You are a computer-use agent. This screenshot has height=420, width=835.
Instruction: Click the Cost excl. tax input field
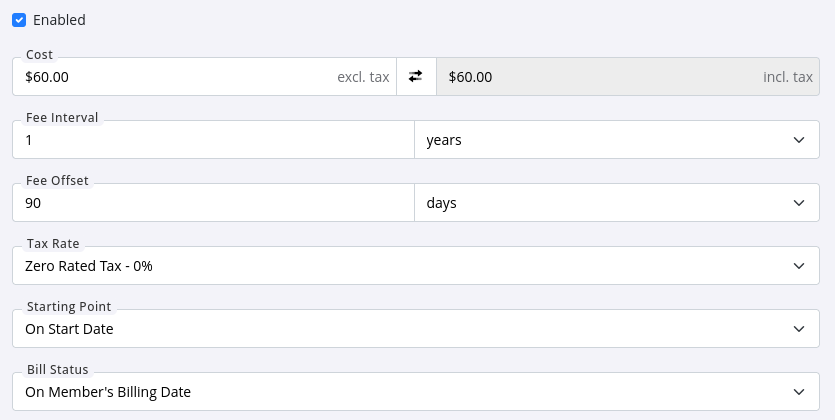pyautogui.click(x=170, y=76)
